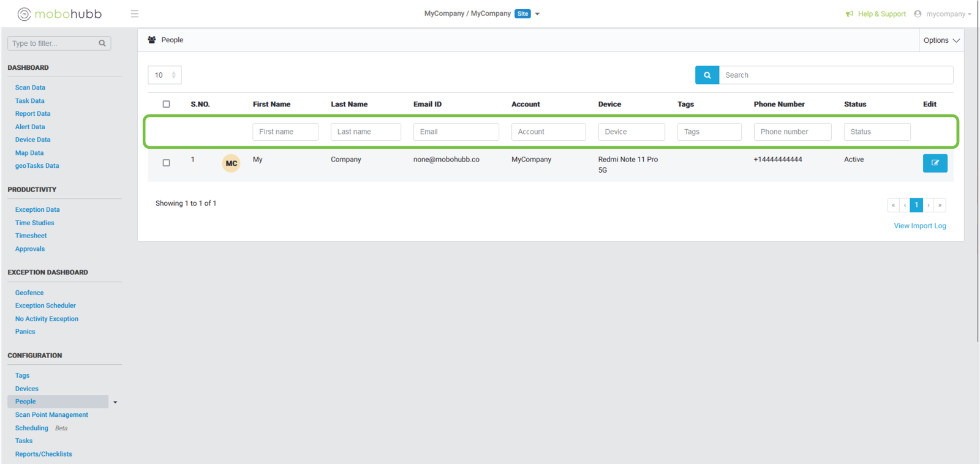Click the edit pencil icon for row 1

tap(935, 163)
